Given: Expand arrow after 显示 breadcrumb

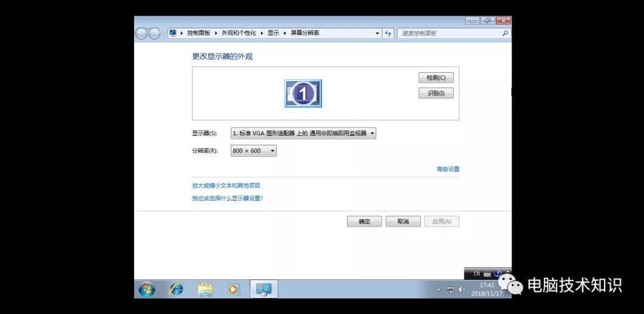Looking at the screenshot, I should (x=285, y=33).
